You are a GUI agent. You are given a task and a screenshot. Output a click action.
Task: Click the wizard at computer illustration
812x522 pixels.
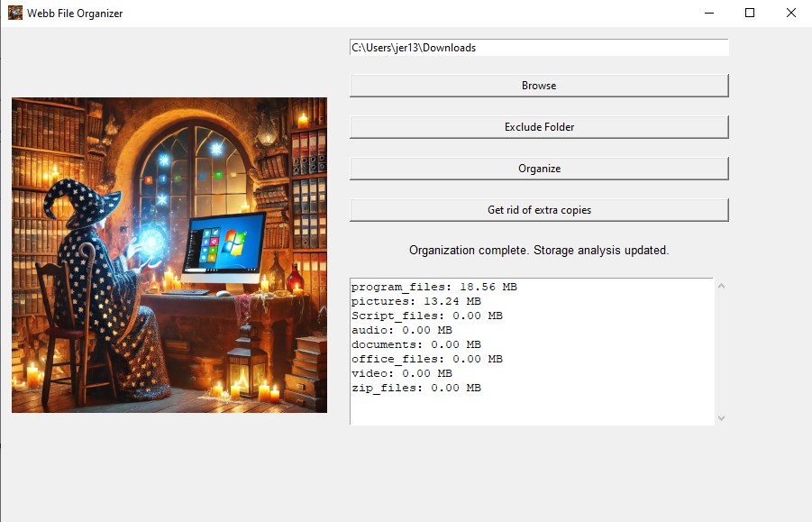coord(169,255)
